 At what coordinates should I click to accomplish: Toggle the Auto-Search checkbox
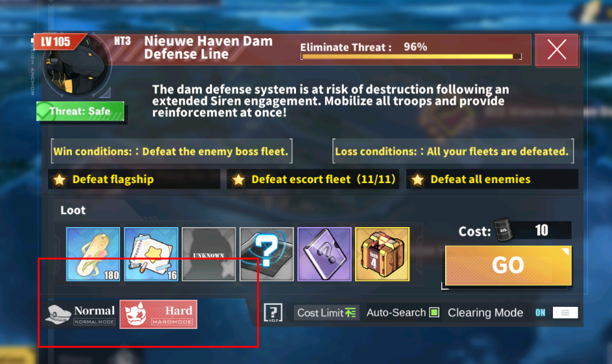click(x=434, y=313)
